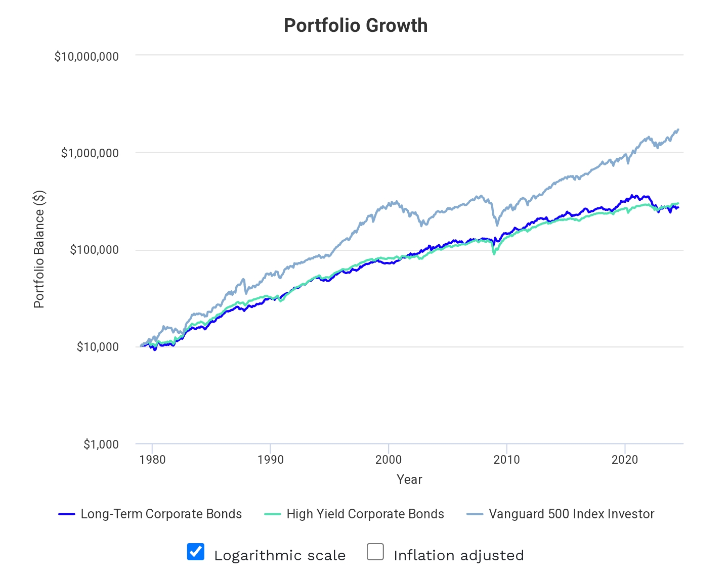728x578 pixels.
Task: Enable the Inflation adjusted checkbox
Action: (375, 552)
